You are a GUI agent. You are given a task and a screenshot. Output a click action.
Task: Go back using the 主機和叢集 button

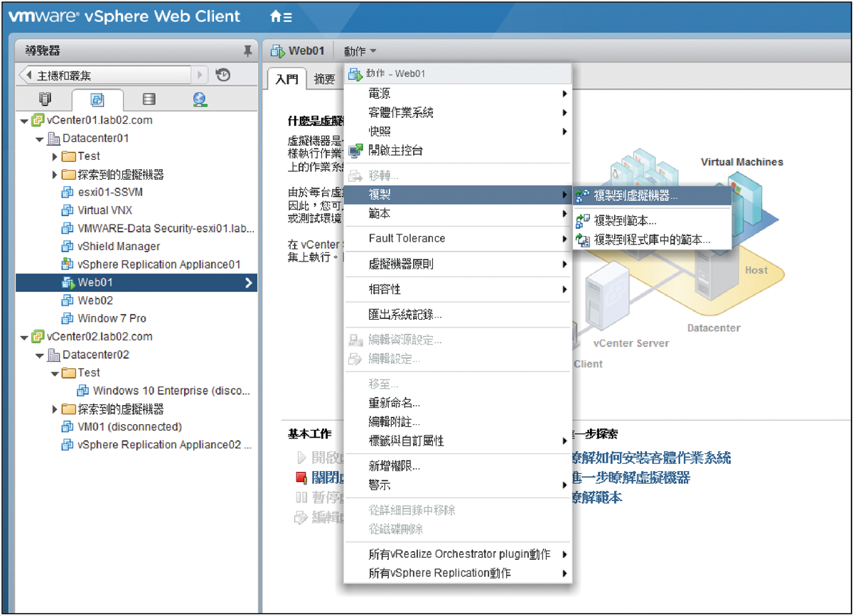[x=105, y=75]
